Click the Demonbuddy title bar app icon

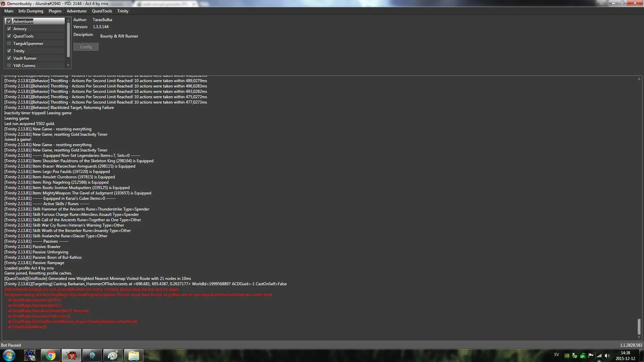(x=3, y=3)
